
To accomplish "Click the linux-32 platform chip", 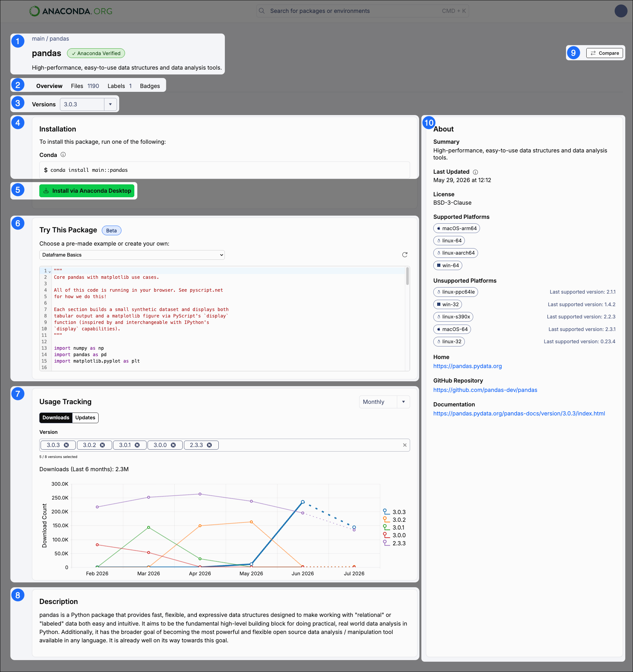I will click(x=449, y=342).
